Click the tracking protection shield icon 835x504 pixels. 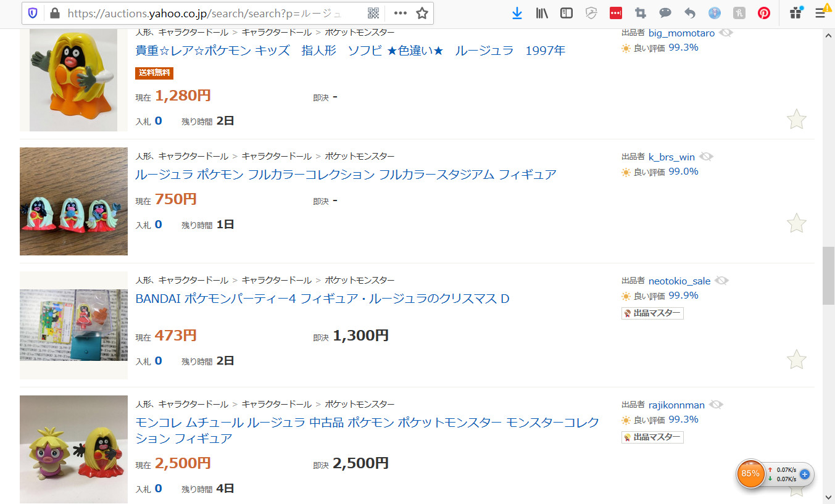tap(33, 13)
